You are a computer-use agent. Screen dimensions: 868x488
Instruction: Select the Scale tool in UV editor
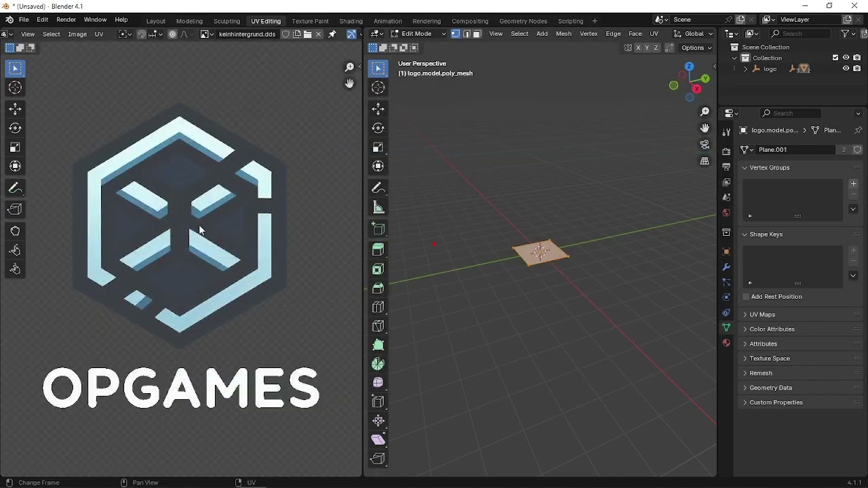click(x=15, y=147)
